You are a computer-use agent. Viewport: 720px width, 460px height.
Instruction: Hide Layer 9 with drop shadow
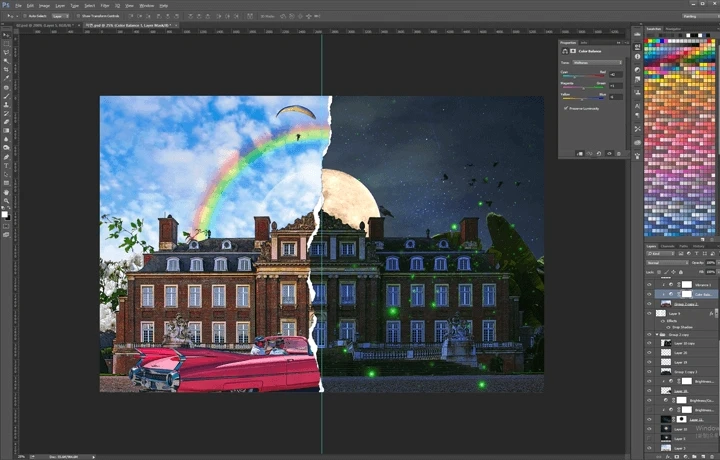click(x=649, y=314)
